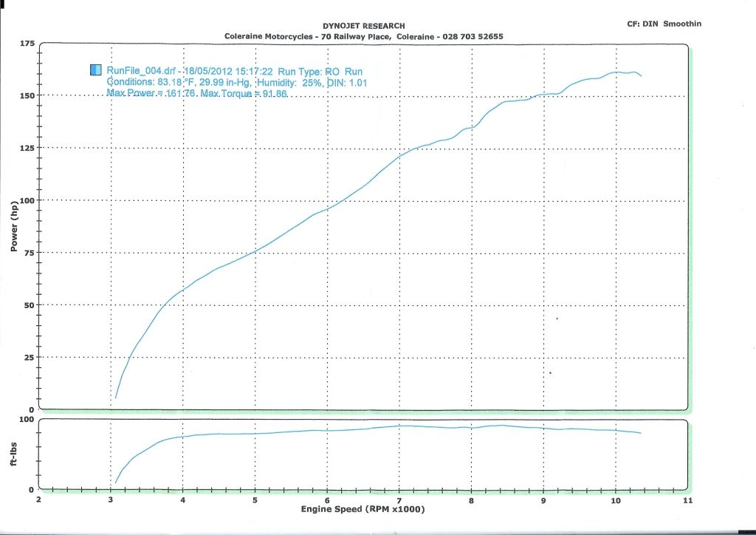Click the 75 tick on power axis
756x535 pixels.
[x=28, y=252]
